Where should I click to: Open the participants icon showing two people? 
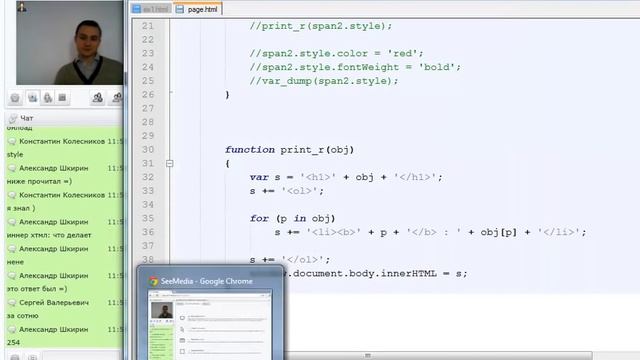98,98
